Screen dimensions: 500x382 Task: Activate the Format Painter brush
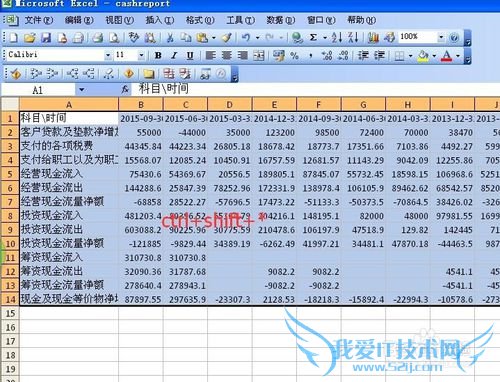click(x=227, y=37)
